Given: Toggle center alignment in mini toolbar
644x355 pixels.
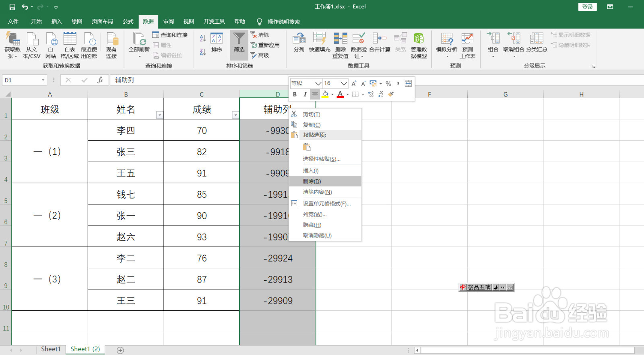Looking at the screenshot, I should (315, 94).
